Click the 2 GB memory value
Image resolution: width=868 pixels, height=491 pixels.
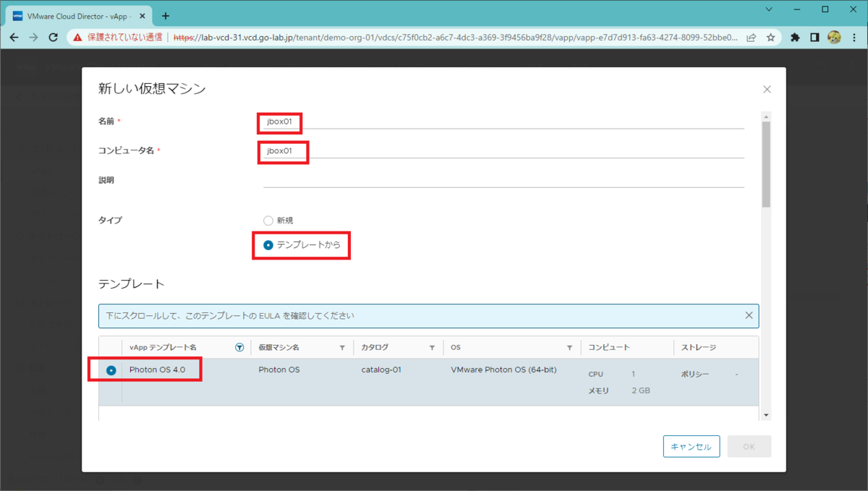[x=641, y=390]
